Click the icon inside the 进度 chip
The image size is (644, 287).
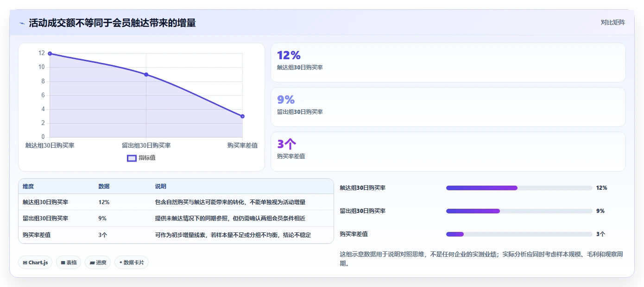click(x=92, y=262)
